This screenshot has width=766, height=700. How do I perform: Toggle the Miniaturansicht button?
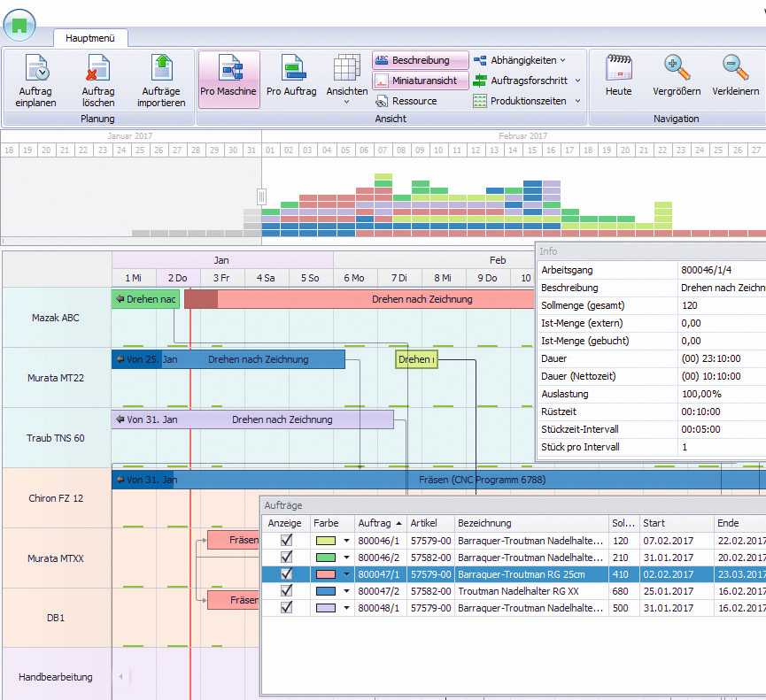421,81
